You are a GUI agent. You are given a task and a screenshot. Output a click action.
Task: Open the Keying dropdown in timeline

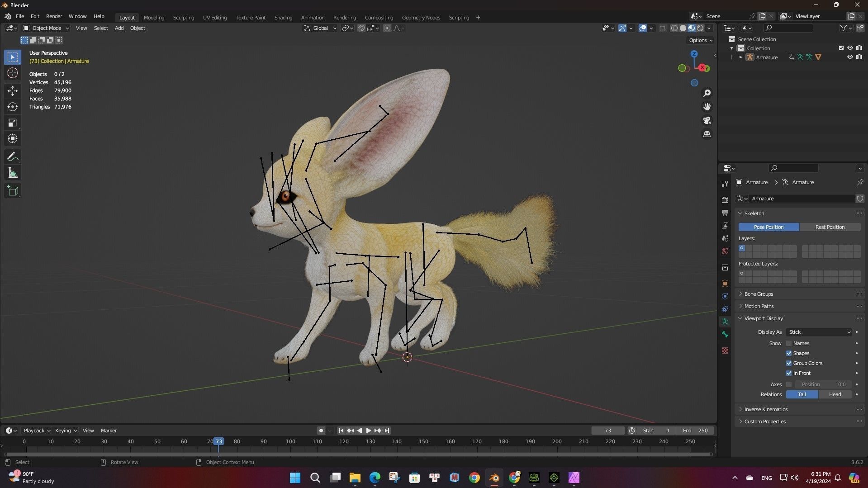(66, 431)
